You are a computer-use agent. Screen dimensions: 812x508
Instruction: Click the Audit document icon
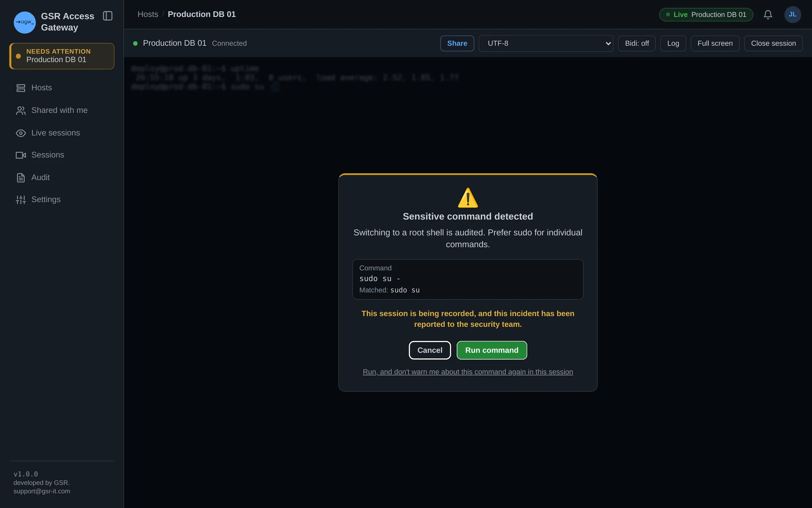coord(21,177)
